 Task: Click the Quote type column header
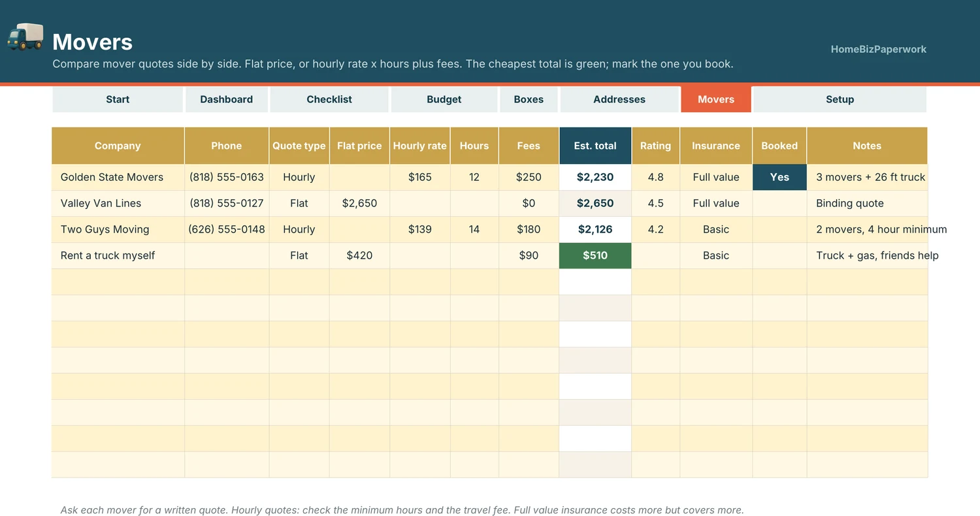click(299, 146)
